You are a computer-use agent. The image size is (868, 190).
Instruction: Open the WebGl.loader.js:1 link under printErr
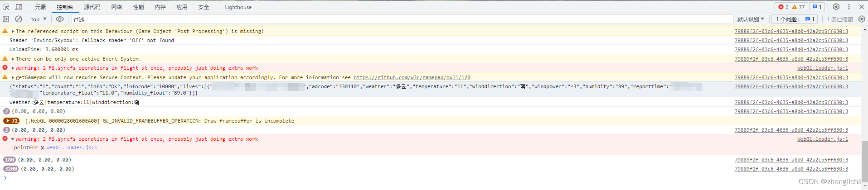(x=72, y=147)
